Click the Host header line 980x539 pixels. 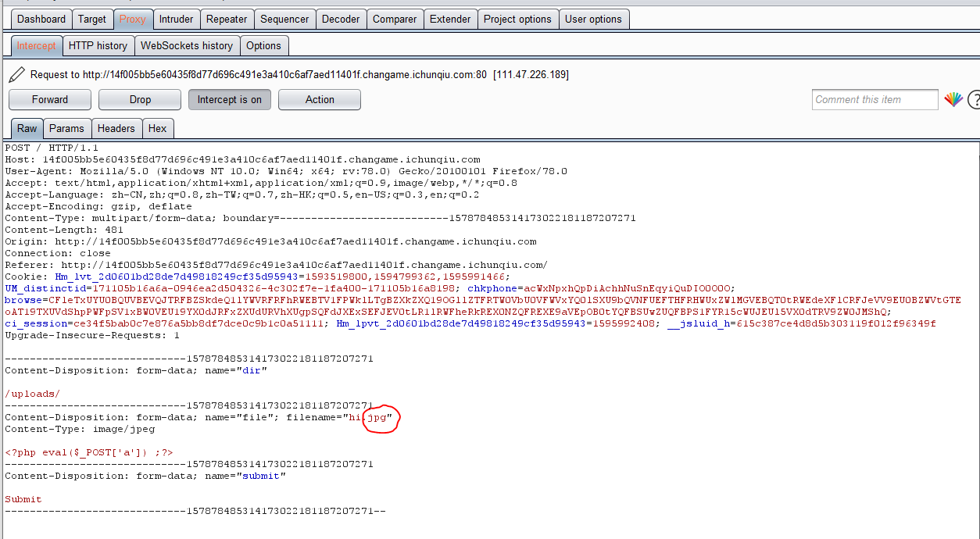click(x=242, y=159)
